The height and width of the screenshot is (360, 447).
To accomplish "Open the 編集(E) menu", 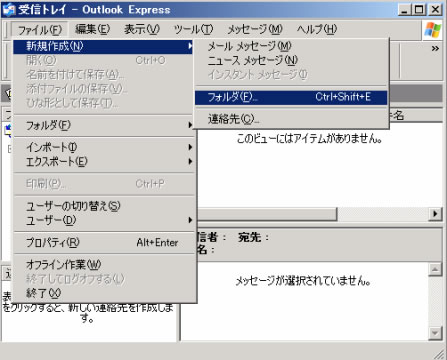I will click(92, 30).
